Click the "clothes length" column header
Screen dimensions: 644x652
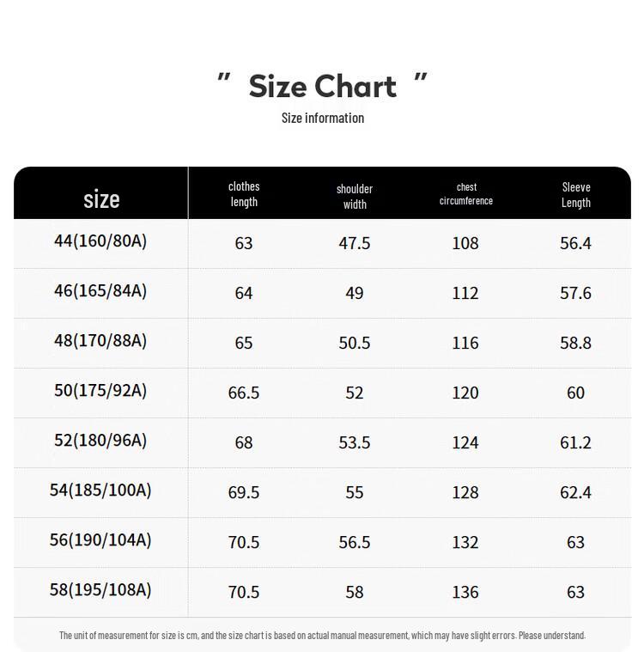click(244, 194)
